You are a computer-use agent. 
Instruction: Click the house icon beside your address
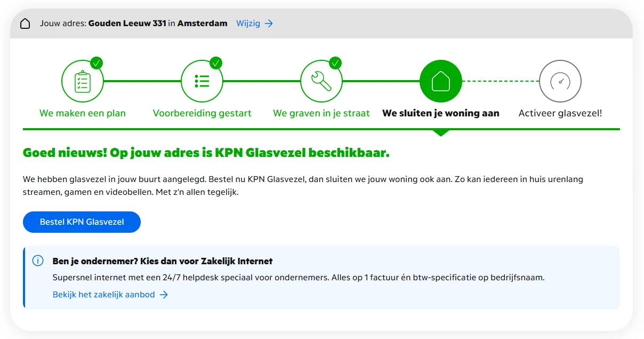coord(25,23)
